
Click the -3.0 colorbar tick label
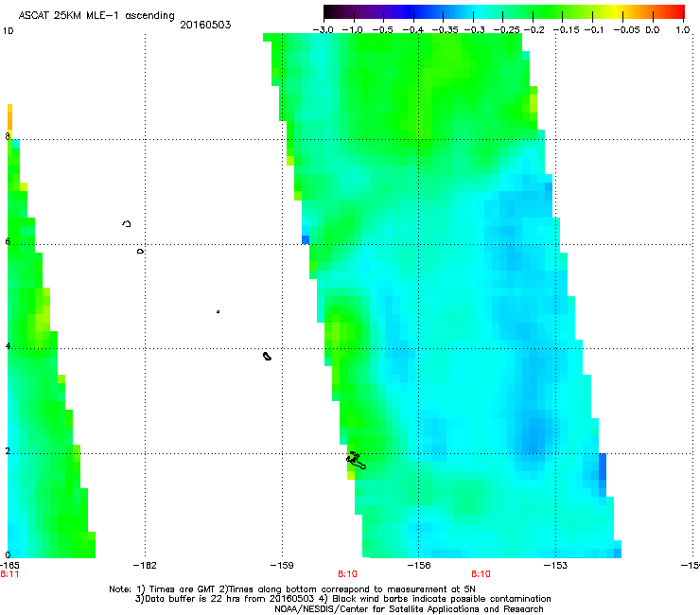coord(323,30)
